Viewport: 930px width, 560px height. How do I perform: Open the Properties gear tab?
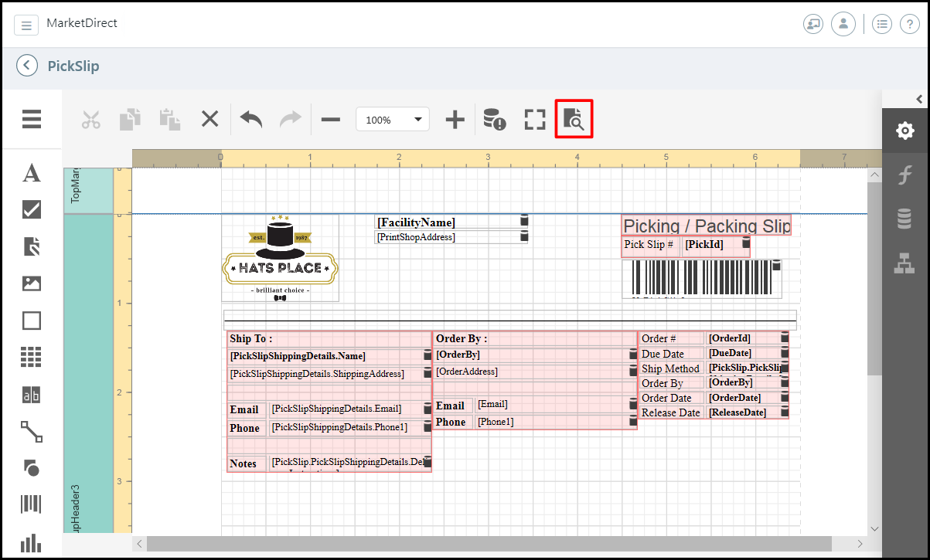904,131
